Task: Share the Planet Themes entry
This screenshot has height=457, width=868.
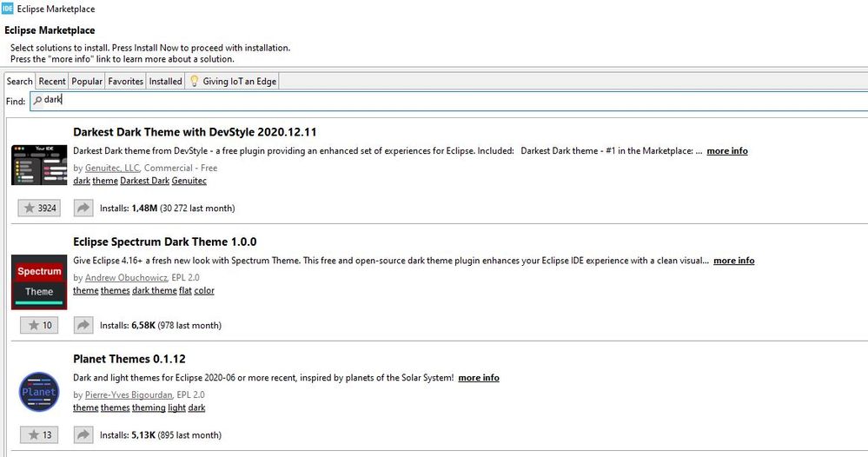Action: click(x=83, y=435)
